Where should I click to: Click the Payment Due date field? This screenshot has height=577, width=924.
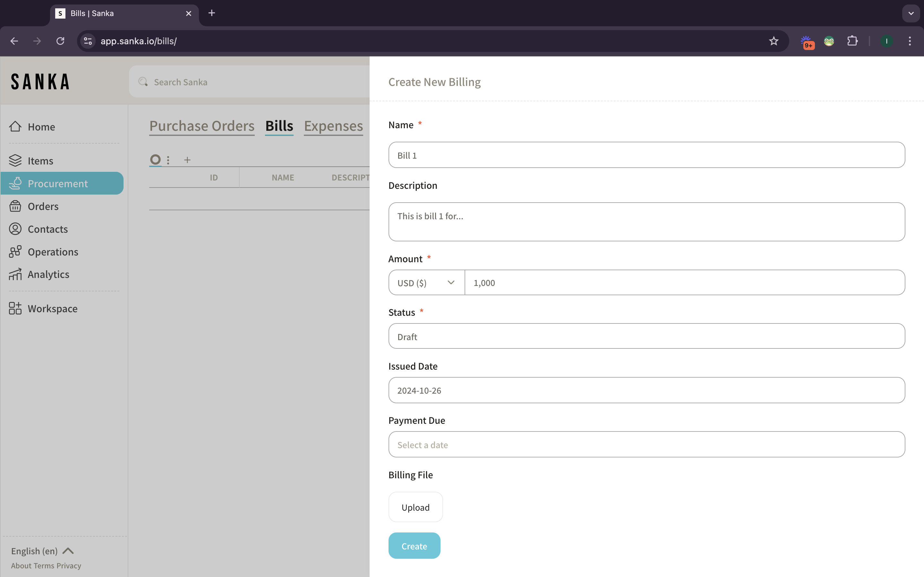click(x=646, y=445)
